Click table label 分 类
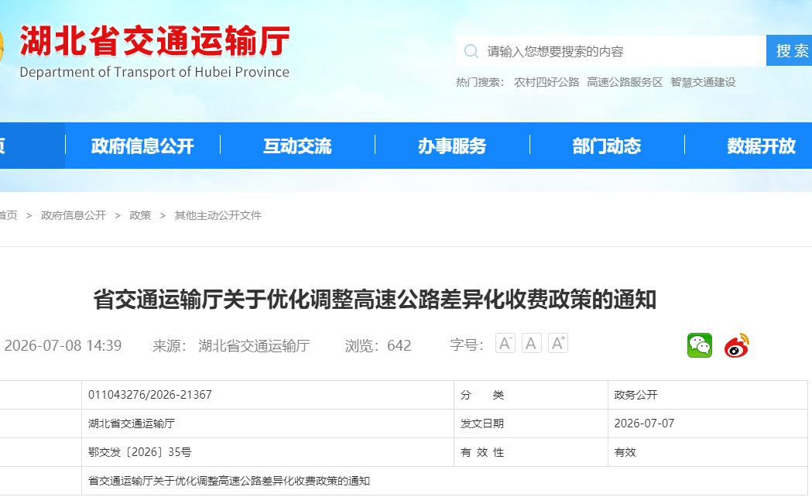The image size is (812, 504). coord(482,395)
